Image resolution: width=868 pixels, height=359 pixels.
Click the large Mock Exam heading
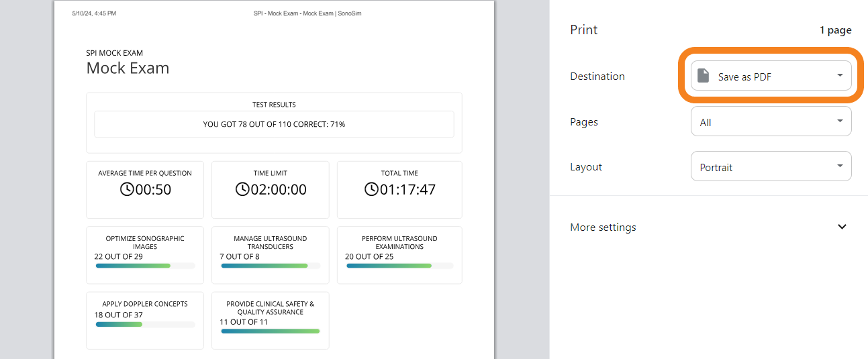pos(128,68)
